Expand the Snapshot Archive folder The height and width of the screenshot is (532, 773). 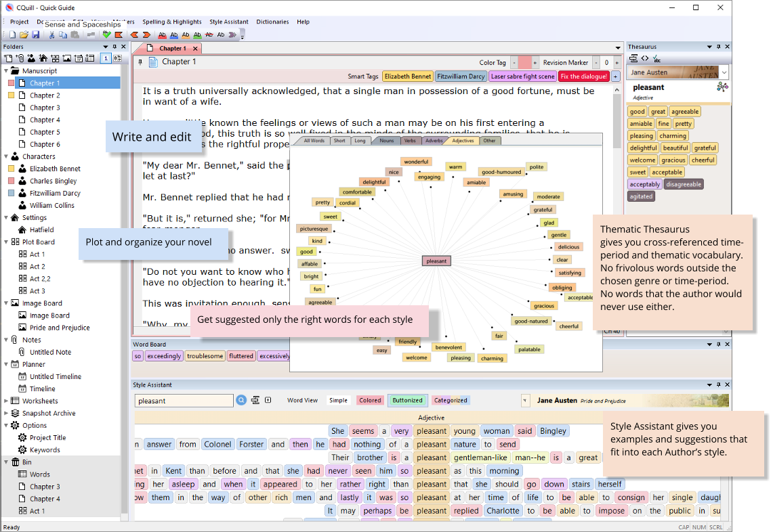coord(6,414)
